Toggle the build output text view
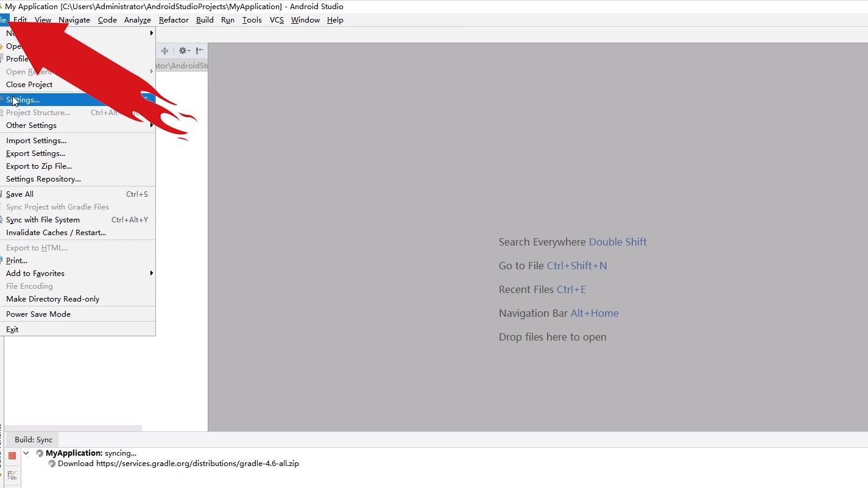This screenshot has height=488, width=868. pos(12,475)
